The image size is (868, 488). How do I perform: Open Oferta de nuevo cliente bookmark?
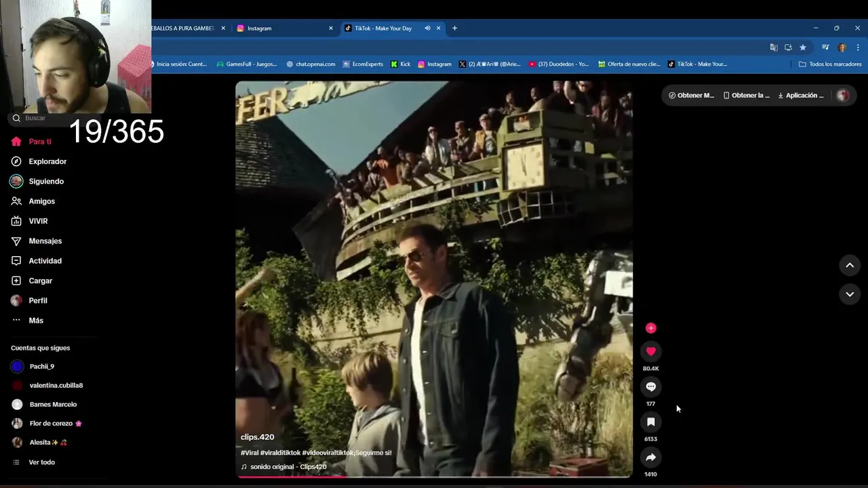pos(629,64)
